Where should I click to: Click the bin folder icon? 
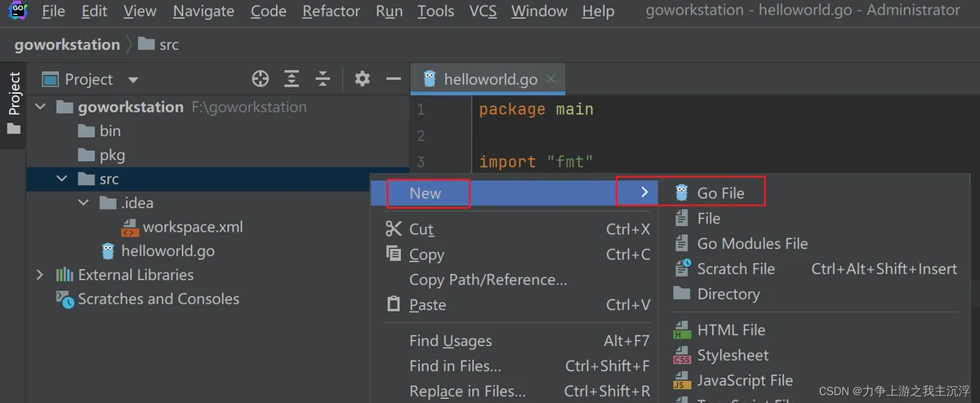pos(87,131)
